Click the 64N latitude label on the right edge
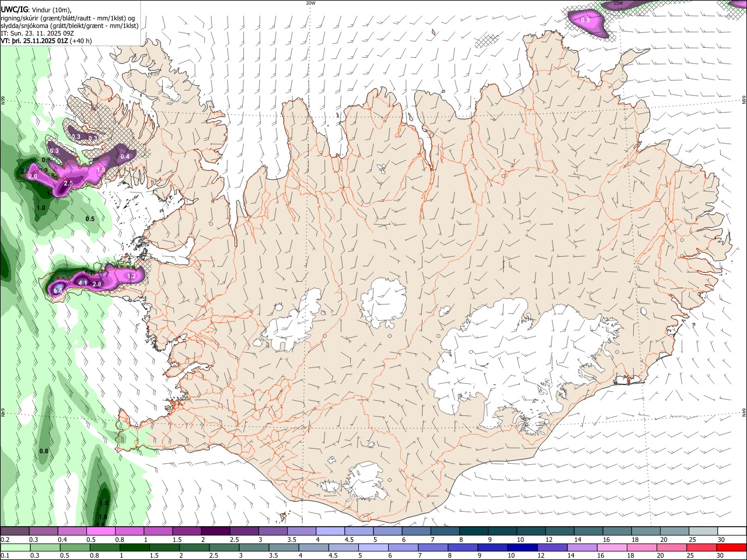Image resolution: width=747 pixels, height=560 pixels. pyautogui.click(x=744, y=412)
